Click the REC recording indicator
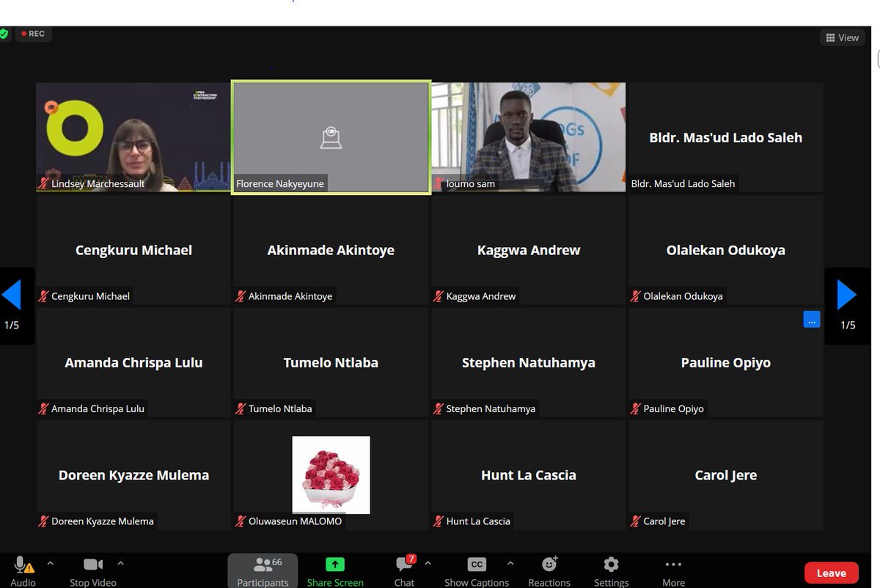The width and height of the screenshot is (880, 588). [33, 34]
